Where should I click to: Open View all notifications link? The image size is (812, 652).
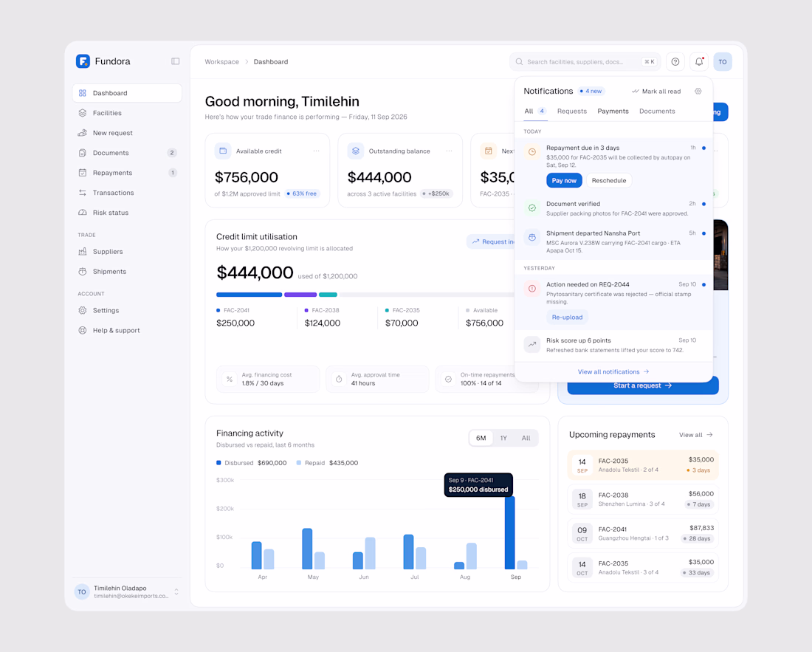613,372
